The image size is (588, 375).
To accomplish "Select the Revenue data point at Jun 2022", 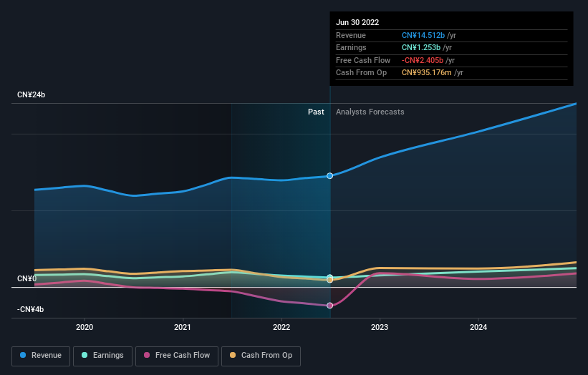I will 329,176.
